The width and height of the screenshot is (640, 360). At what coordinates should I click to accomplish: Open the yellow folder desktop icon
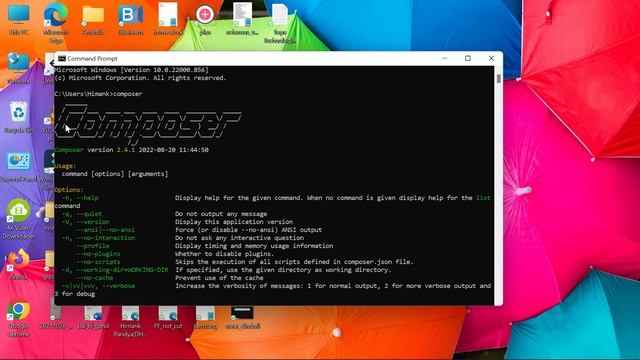point(93,19)
